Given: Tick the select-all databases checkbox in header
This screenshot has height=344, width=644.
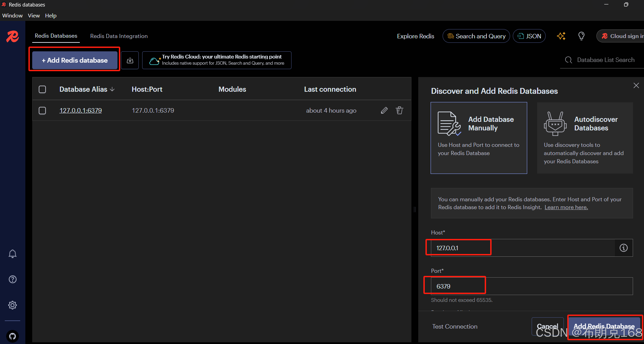Looking at the screenshot, I should click(42, 89).
